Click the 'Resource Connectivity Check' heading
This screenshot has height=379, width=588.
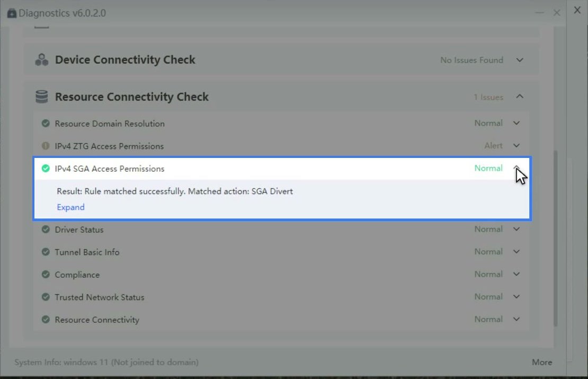[131, 97]
